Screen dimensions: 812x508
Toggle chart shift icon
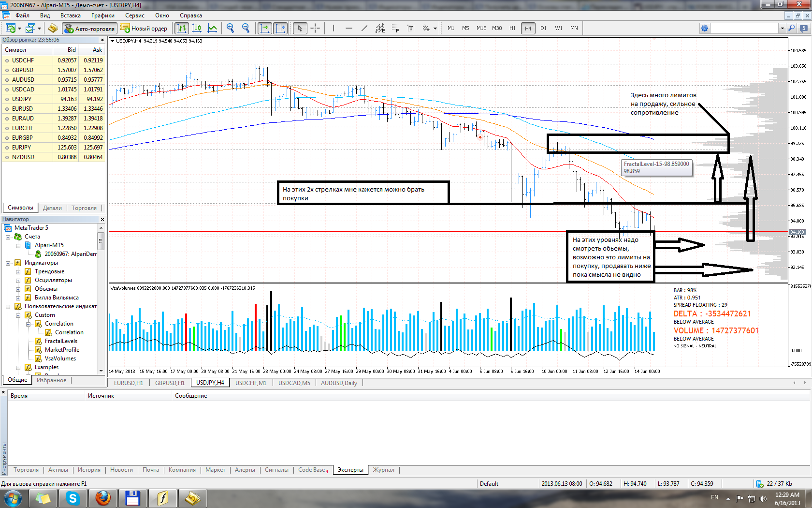pos(280,28)
